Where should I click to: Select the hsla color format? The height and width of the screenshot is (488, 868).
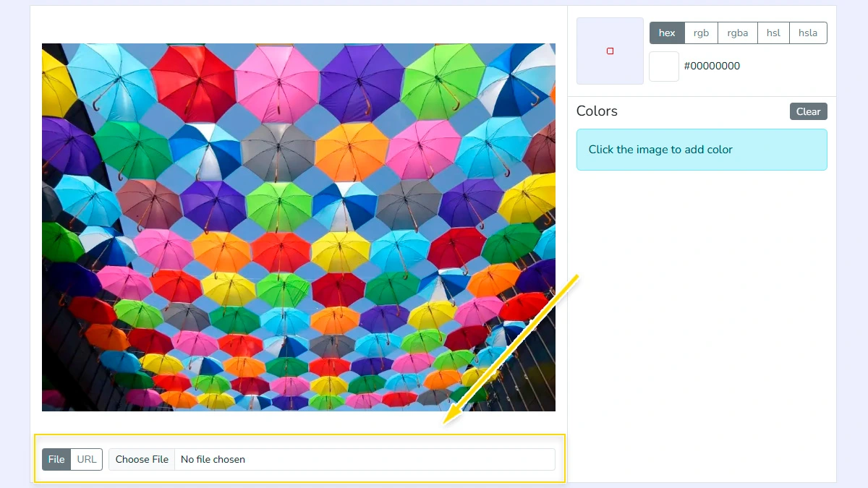point(808,33)
